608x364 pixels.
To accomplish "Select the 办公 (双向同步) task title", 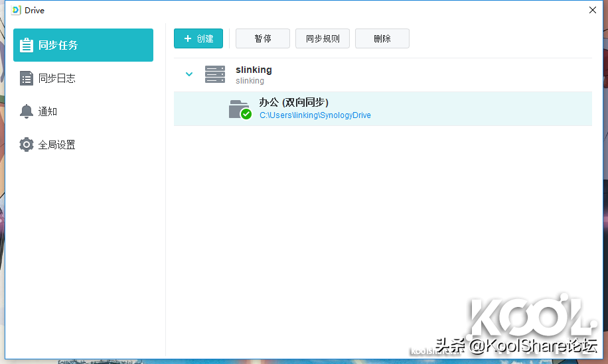I will point(293,102).
